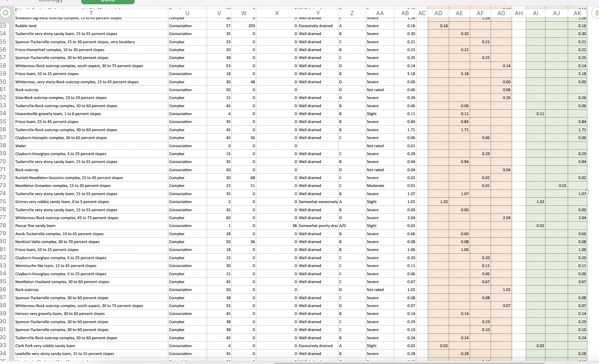The width and height of the screenshot is (599, 364).
Task: Select column header T
Action: coord(91,13)
